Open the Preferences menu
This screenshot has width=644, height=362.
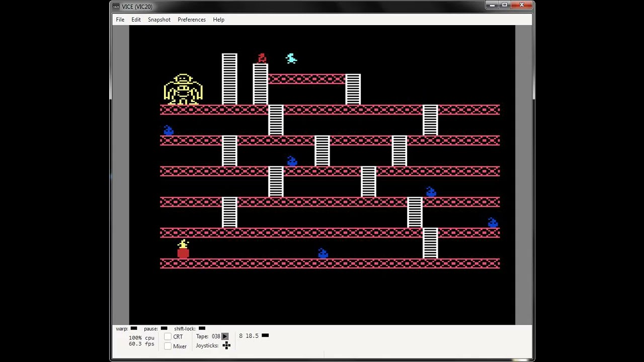pos(192,20)
